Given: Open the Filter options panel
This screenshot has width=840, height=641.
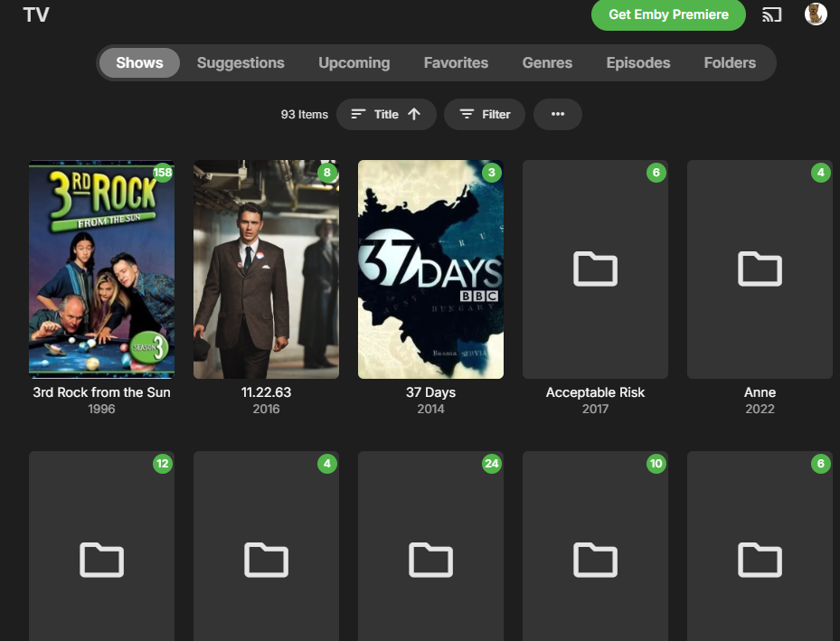Looking at the screenshot, I should pos(484,114).
